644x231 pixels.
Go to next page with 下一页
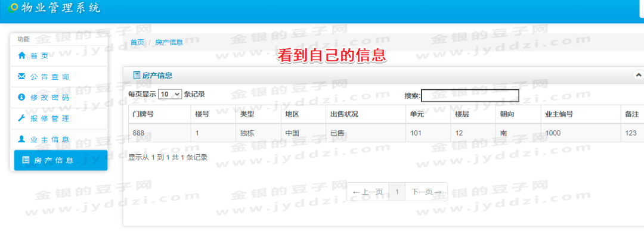426,192
